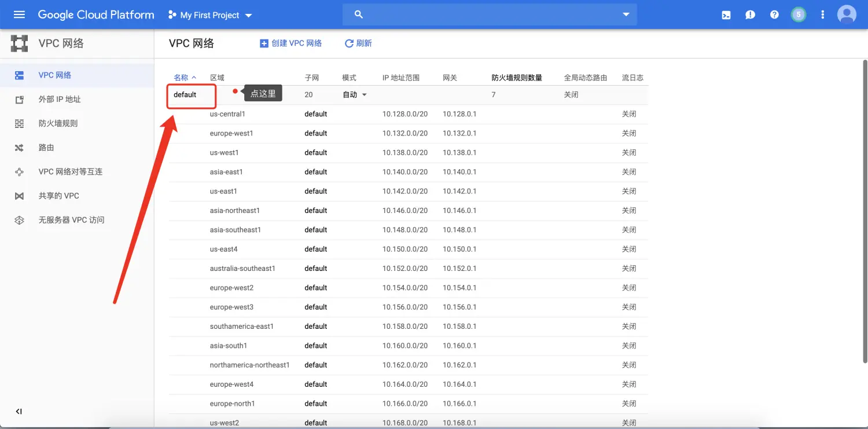Open the My First Project selector dropdown

pos(210,15)
